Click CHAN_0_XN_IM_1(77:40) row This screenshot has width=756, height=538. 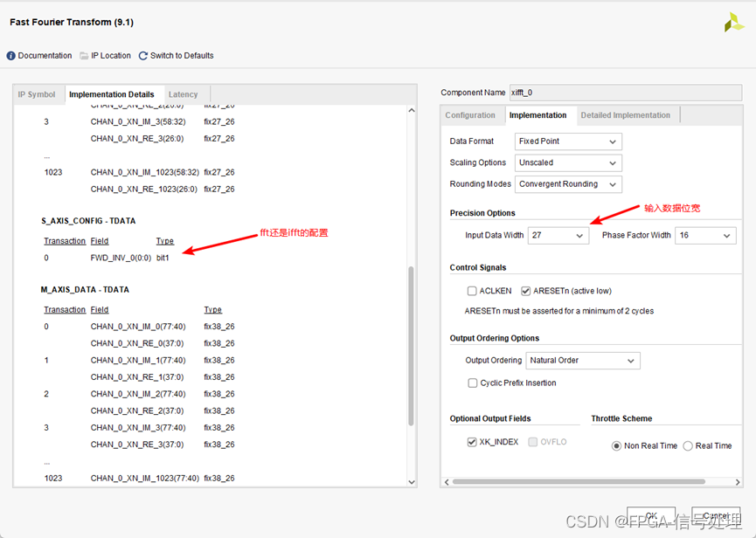coord(138,361)
